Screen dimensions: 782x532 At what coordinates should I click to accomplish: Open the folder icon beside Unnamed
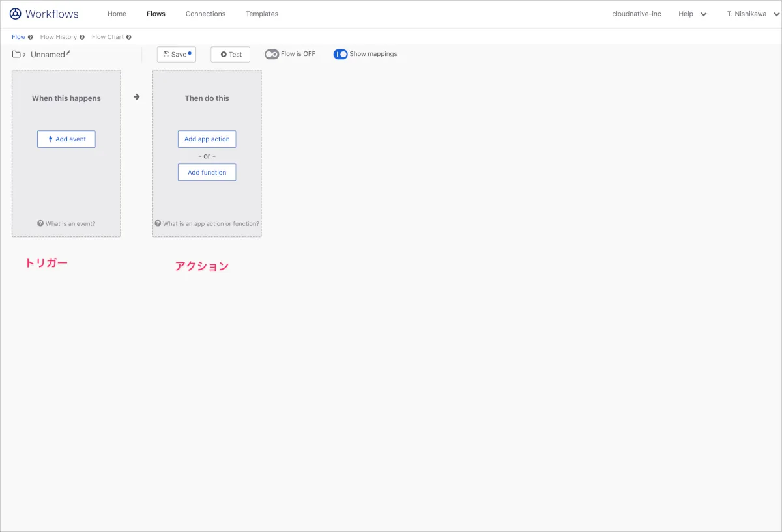point(16,54)
